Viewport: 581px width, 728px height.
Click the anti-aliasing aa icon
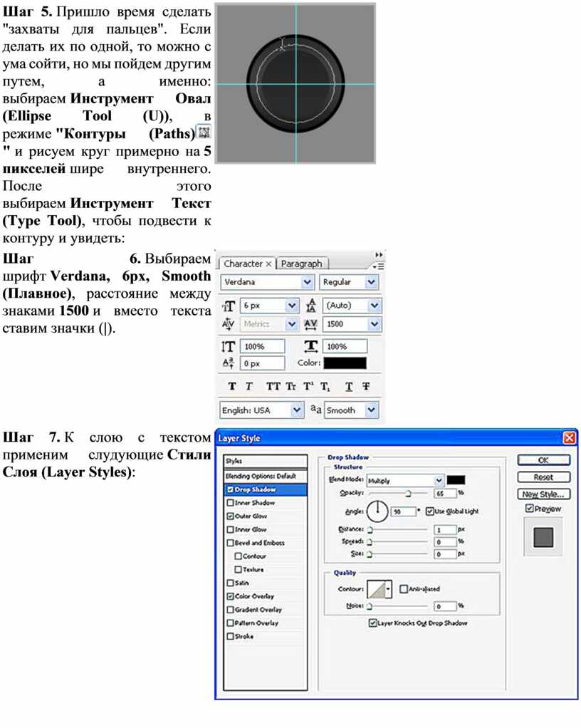coord(315,410)
